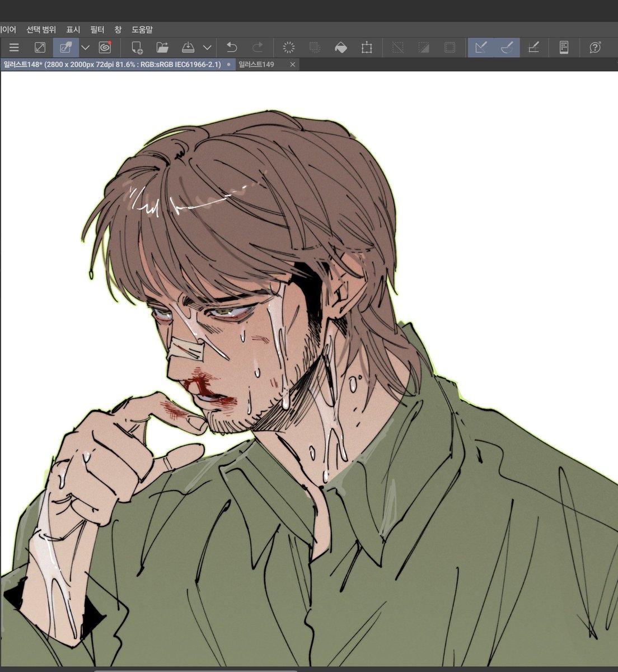
Task: Open the smartphone companion mode icon
Action: [x=564, y=48]
